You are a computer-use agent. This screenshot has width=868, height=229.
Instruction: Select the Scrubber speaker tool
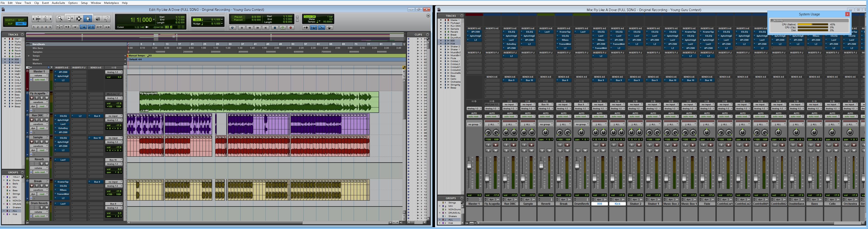pyautogui.click(x=98, y=19)
